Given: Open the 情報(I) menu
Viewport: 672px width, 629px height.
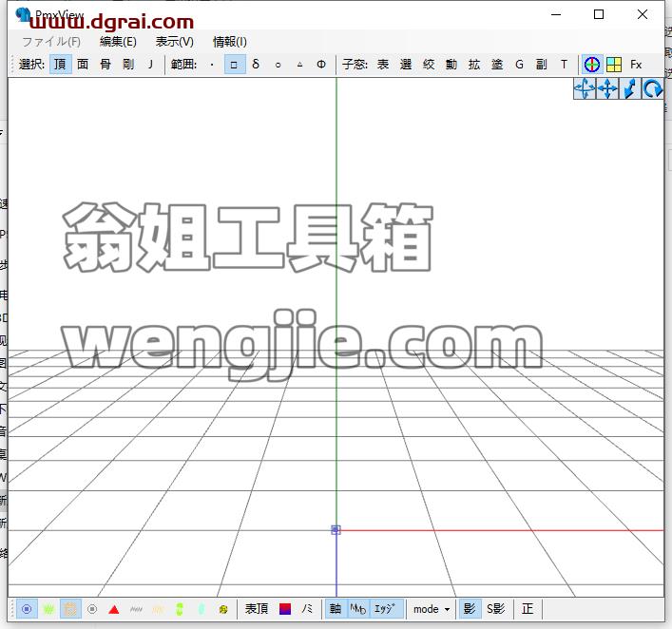Looking at the screenshot, I should [x=230, y=42].
